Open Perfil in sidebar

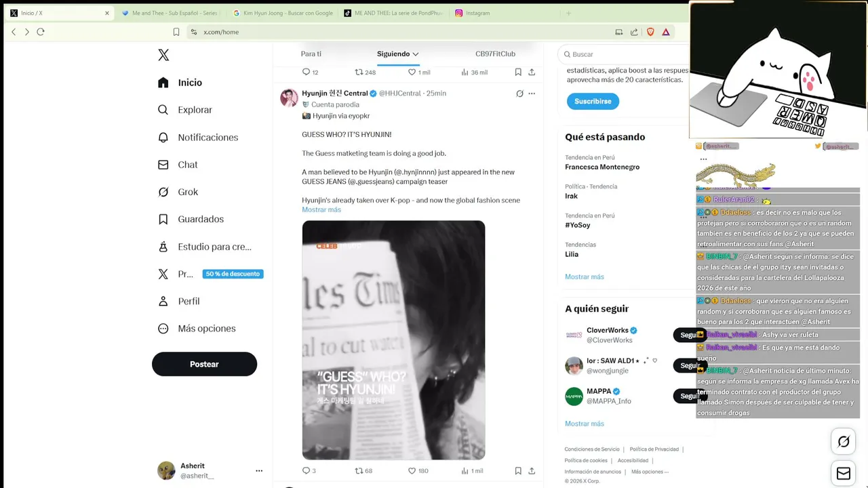click(x=178, y=301)
